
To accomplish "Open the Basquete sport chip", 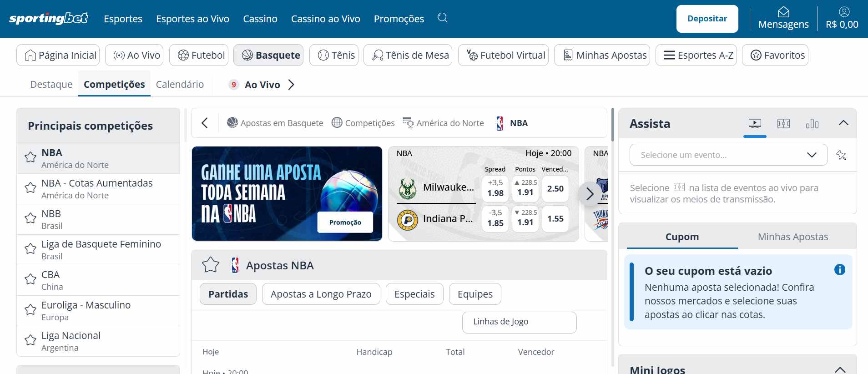I will point(268,55).
